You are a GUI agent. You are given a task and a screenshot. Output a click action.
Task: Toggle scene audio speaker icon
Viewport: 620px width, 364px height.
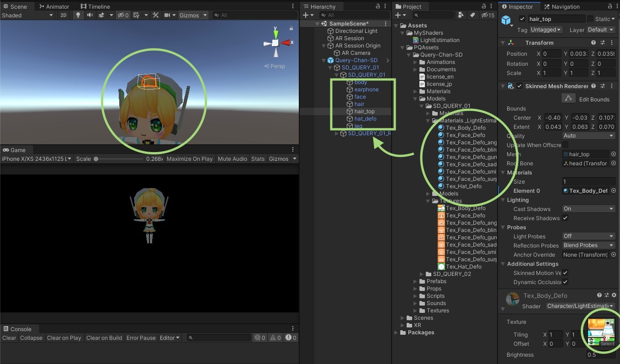[x=90, y=15]
